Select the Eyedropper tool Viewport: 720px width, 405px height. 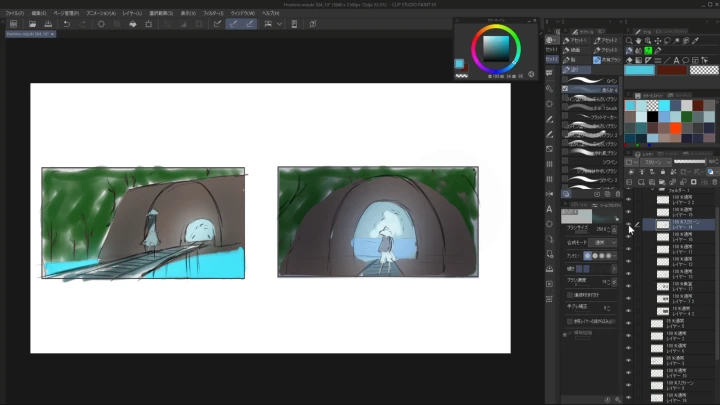tap(696, 41)
